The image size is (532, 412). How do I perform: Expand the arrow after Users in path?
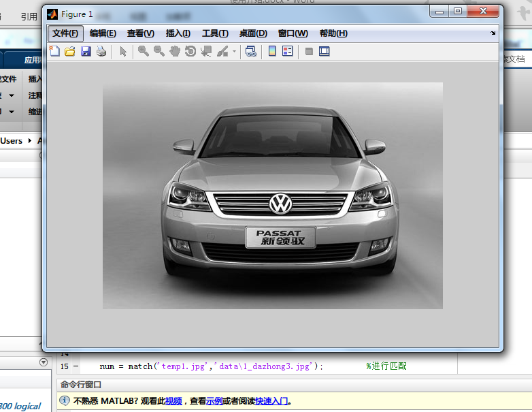coord(30,140)
